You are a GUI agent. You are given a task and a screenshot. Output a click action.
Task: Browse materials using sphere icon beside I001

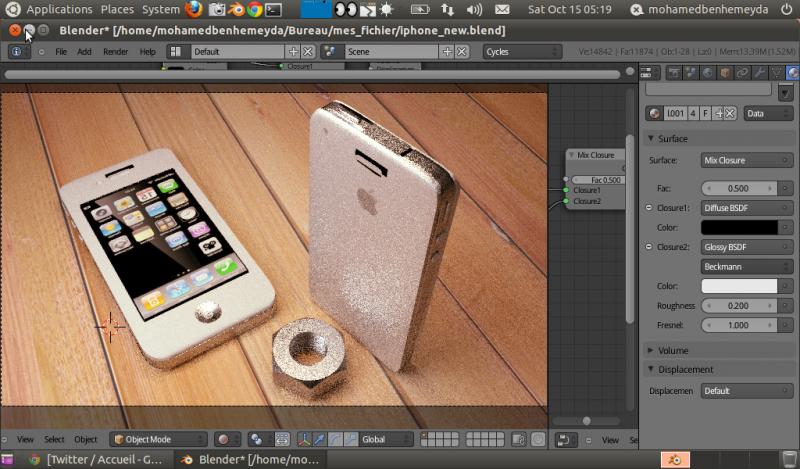click(x=654, y=113)
